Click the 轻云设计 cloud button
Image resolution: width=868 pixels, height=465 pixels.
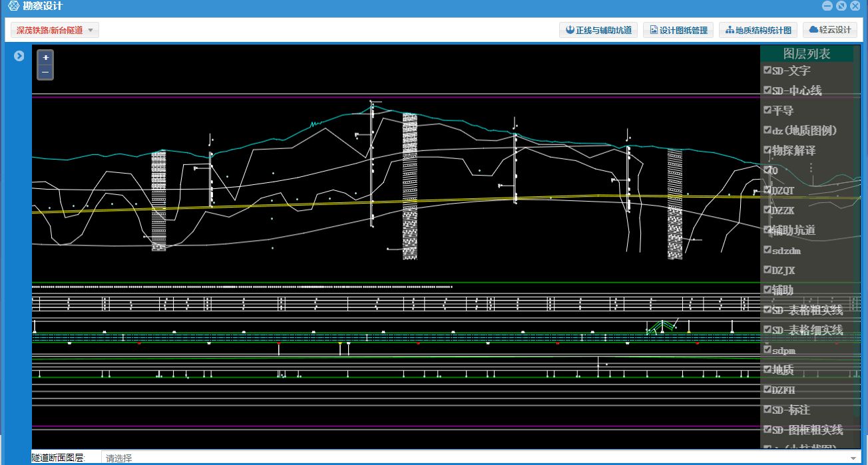point(830,30)
